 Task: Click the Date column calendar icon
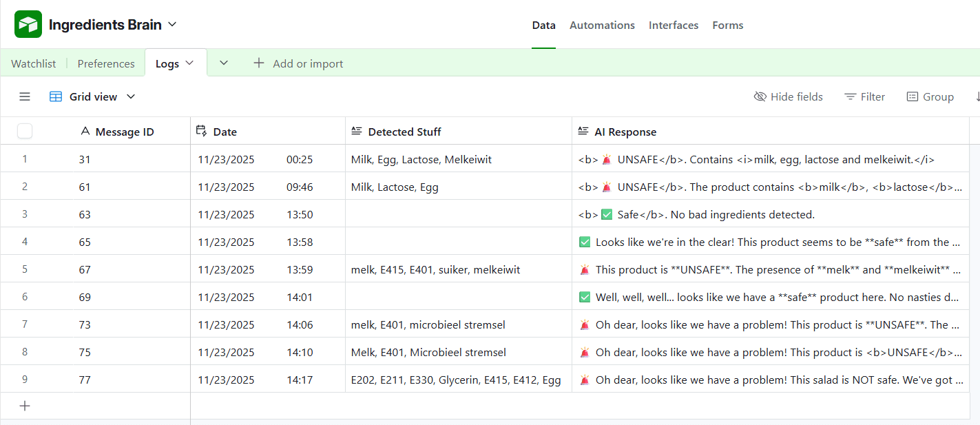202,131
